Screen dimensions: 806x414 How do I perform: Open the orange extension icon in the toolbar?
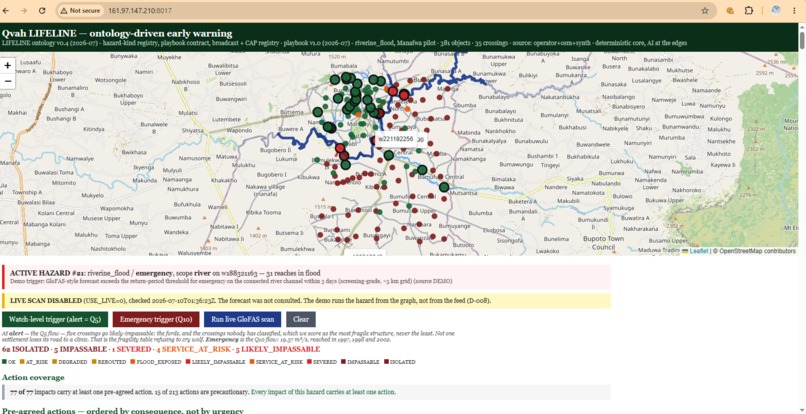pos(729,10)
